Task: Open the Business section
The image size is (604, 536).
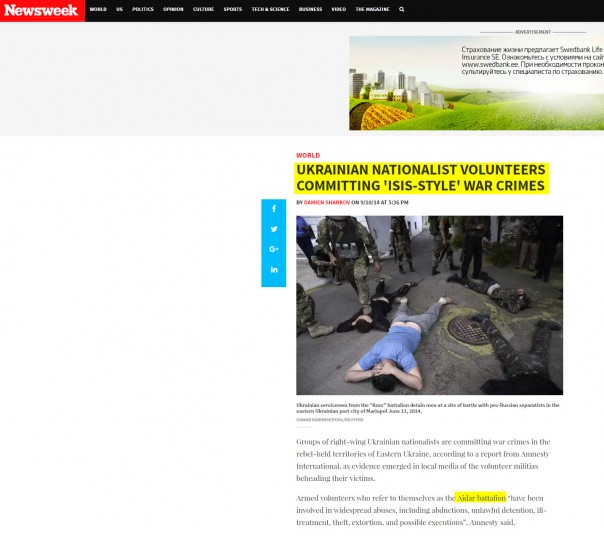Action: (x=310, y=9)
